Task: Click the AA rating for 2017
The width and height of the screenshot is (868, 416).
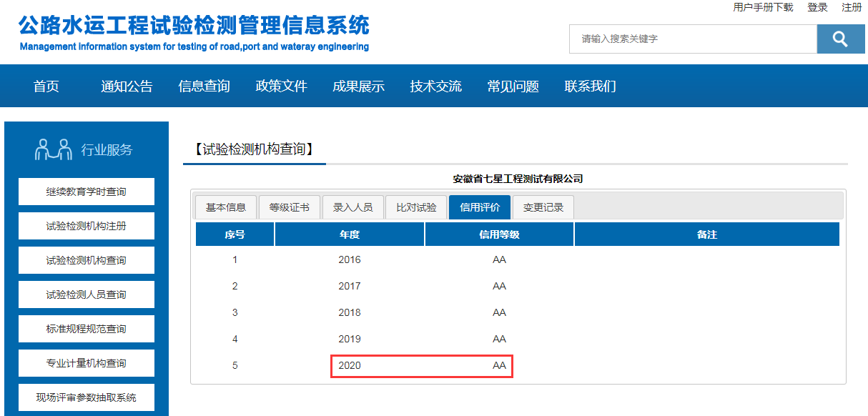Action: click(x=499, y=286)
